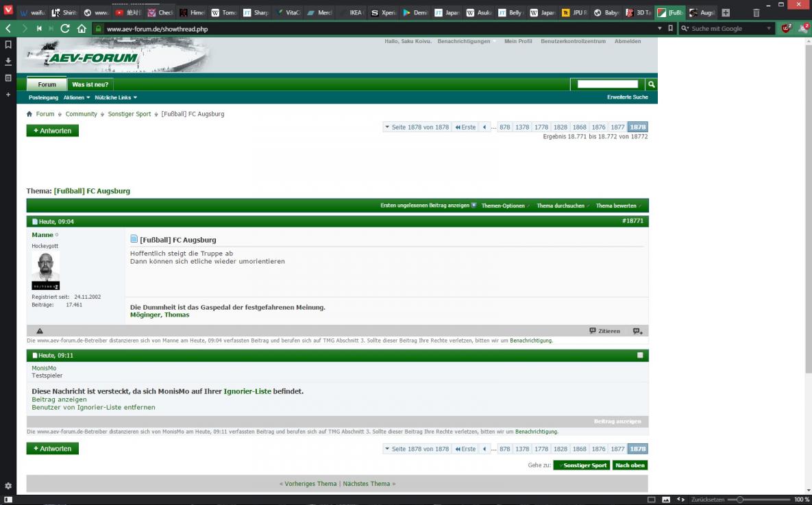The width and height of the screenshot is (812, 505).
Task: Open the notes panel in sidebar
Action: 8,78
